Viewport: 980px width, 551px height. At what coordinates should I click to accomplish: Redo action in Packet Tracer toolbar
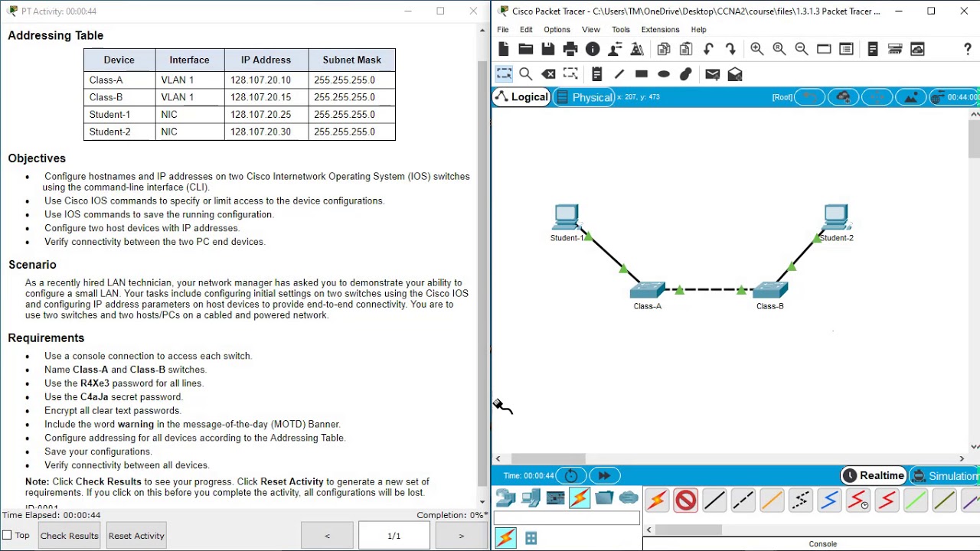[730, 49]
